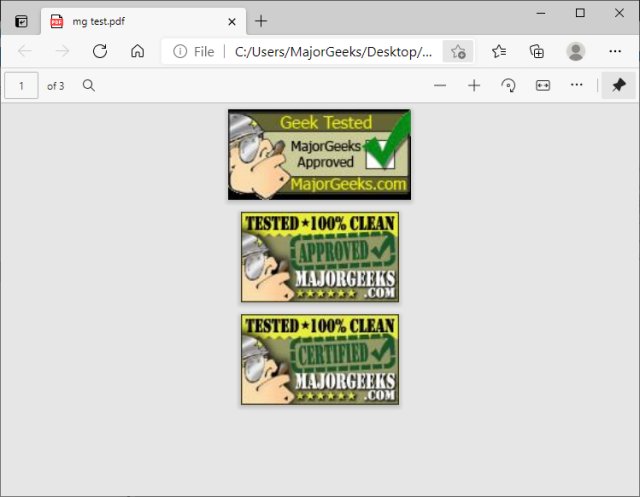Zoom in the PDF
Image resolution: width=640 pixels, height=497 pixels.
(474, 86)
